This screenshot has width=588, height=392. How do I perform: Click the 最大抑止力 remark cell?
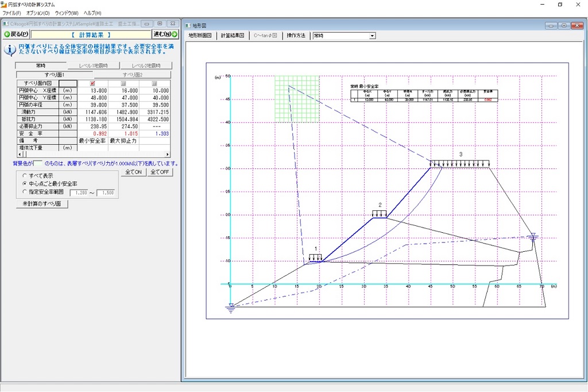tap(123, 141)
